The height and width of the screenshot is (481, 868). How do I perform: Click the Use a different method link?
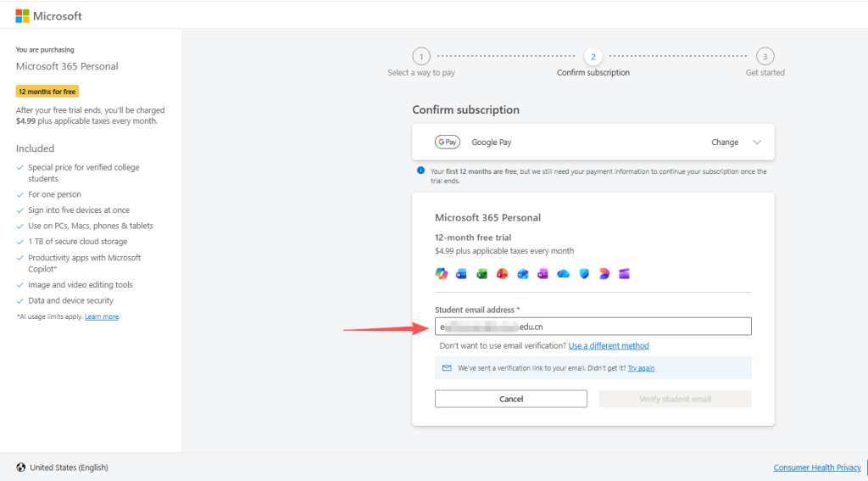(x=609, y=346)
